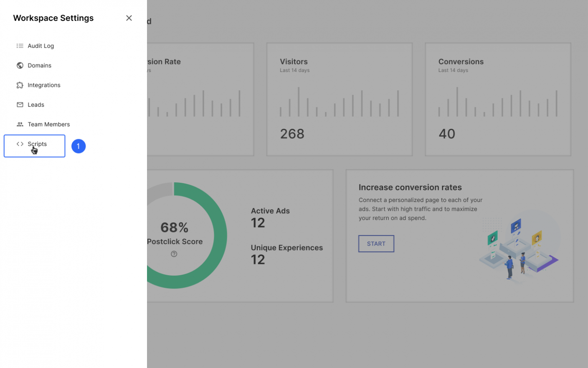Click the START button

point(376,243)
